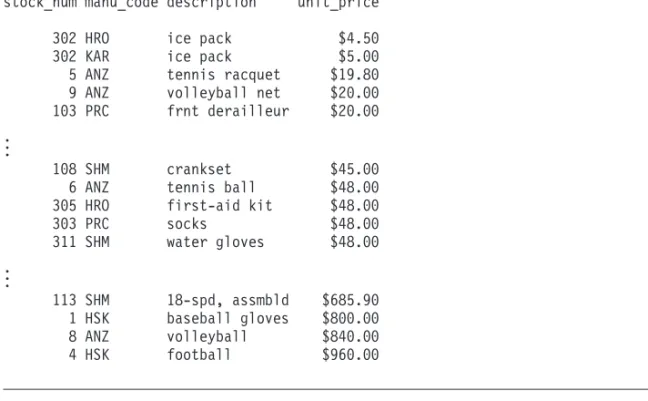Click the 'baseball gloves' description

[228, 318]
